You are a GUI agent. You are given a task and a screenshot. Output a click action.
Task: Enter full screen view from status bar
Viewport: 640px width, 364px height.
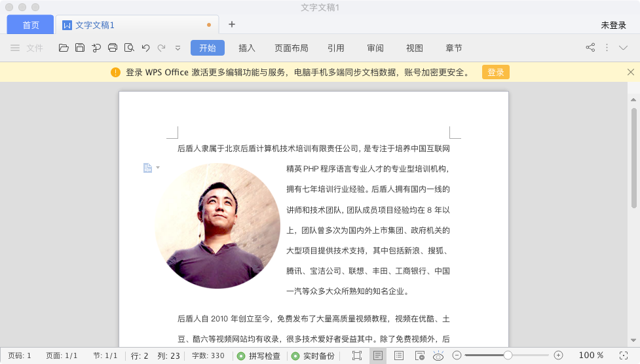tap(357, 355)
